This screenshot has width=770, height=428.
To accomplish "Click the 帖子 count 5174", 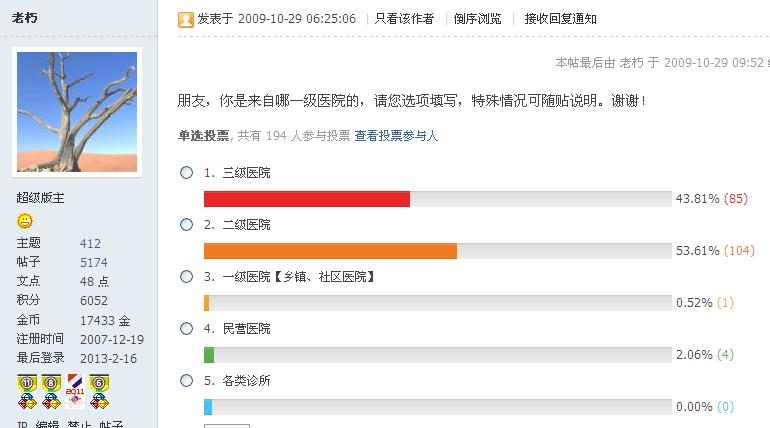I will [93, 263].
